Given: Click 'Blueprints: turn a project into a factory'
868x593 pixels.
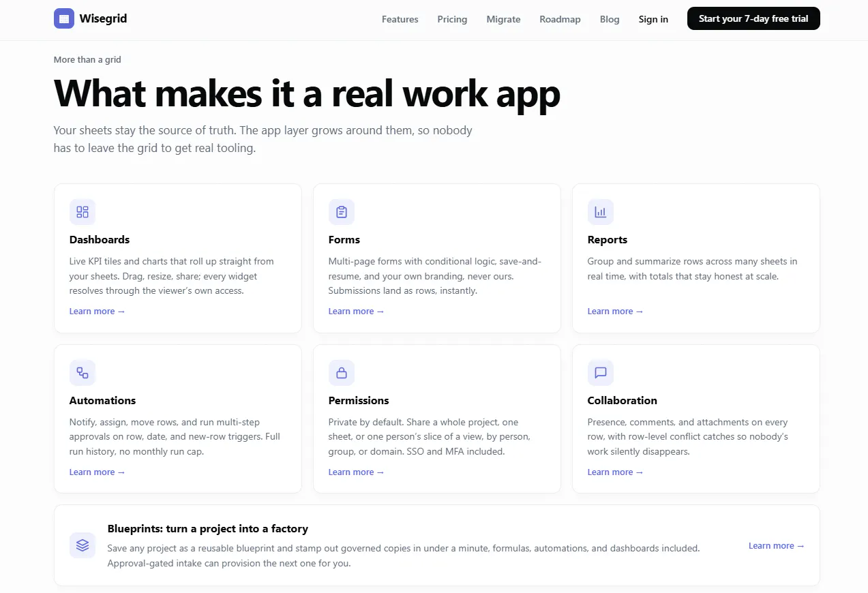Looking at the screenshot, I should tap(208, 529).
